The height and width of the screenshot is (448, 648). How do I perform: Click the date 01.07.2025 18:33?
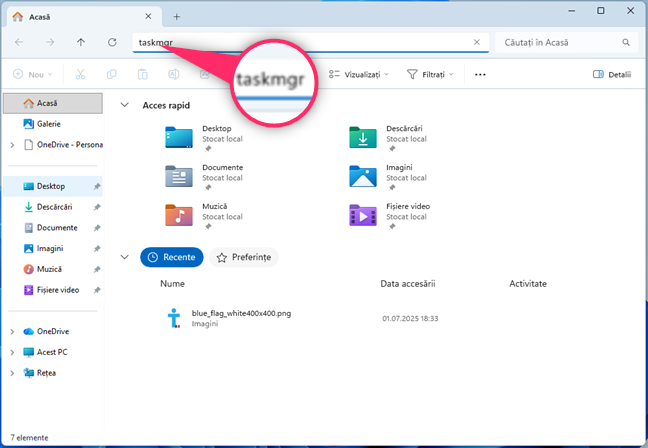[x=410, y=318]
